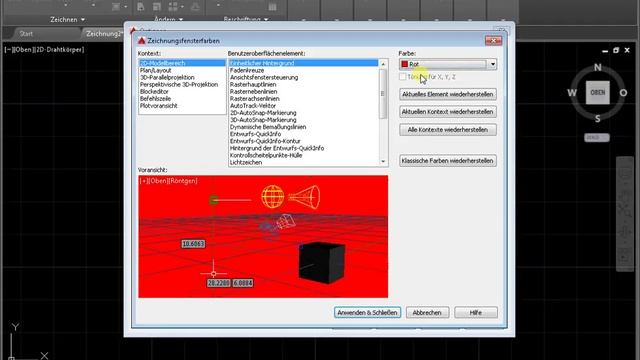Image resolution: width=640 pixels, height=360 pixels.
Task: Select Blockeditor context
Action: point(154,91)
